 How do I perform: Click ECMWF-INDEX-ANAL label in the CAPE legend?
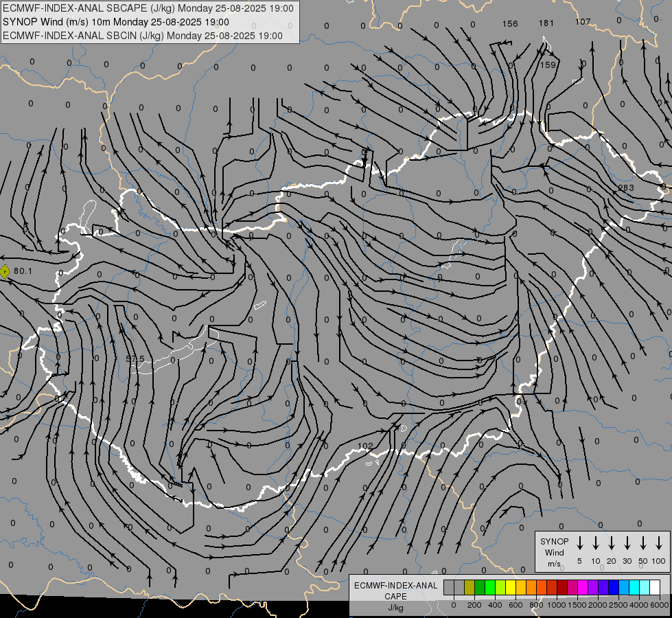tap(395, 586)
